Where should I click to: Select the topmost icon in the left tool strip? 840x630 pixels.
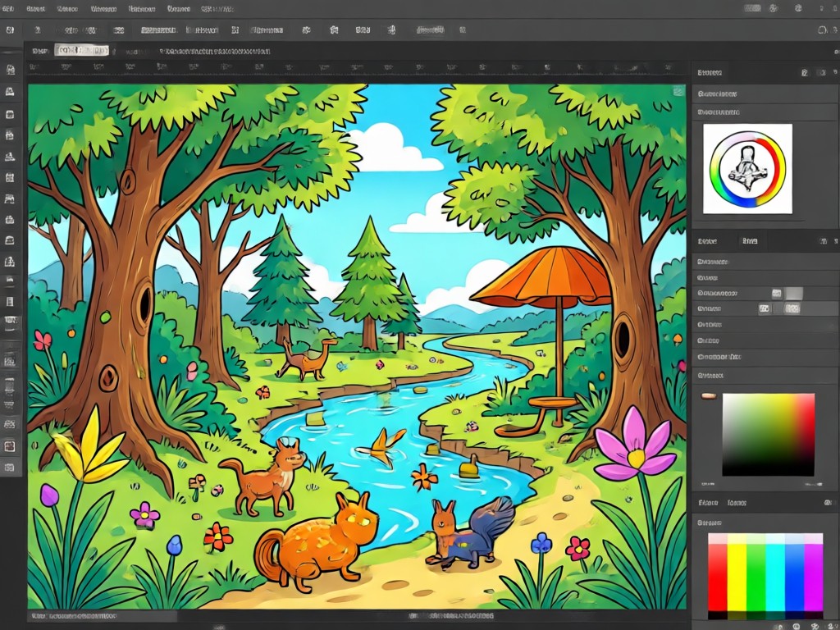[x=10, y=70]
